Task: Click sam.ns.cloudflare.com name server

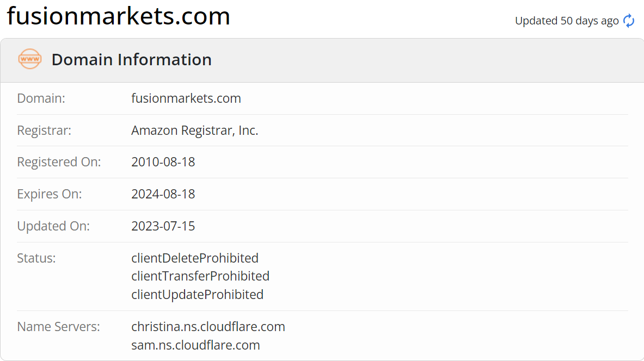Action: pos(196,345)
